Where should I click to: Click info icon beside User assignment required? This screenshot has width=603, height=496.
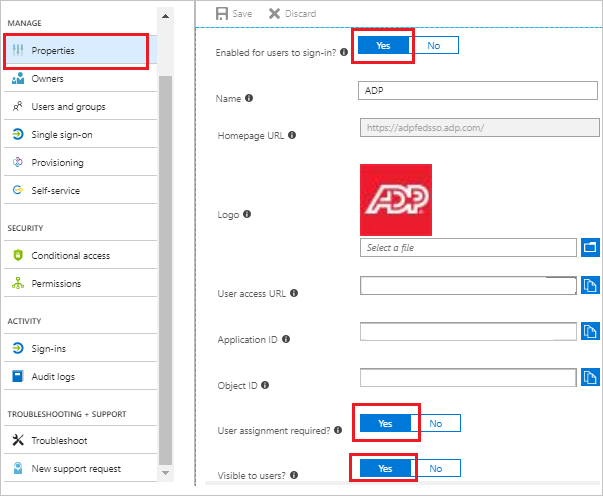click(x=338, y=430)
